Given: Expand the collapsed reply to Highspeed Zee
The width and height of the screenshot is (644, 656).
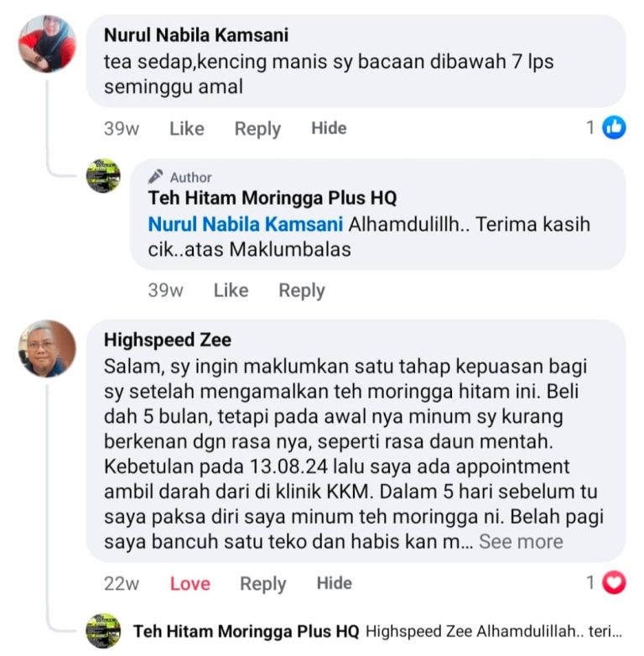Looking at the screenshot, I should pos(377,632).
